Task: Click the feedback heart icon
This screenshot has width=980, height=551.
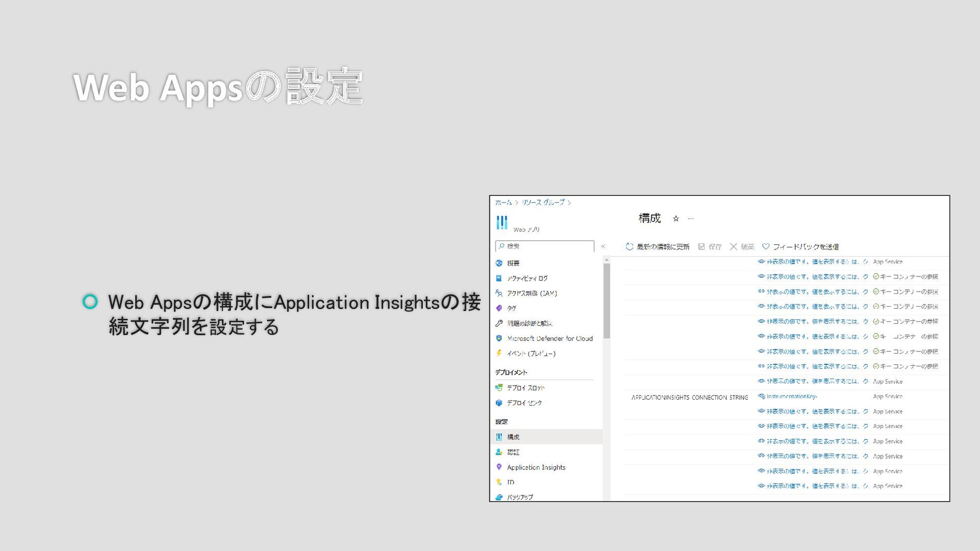Action: (766, 247)
